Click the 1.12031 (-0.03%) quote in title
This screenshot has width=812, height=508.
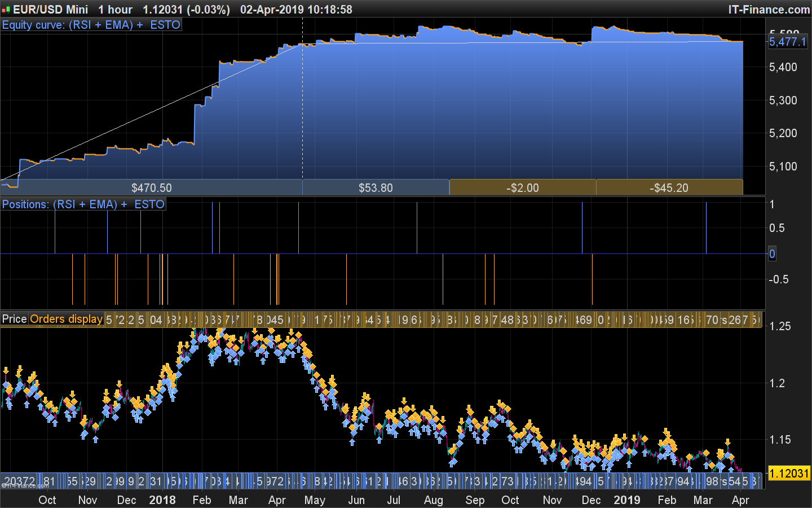pyautogui.click(x=186, y=10)
